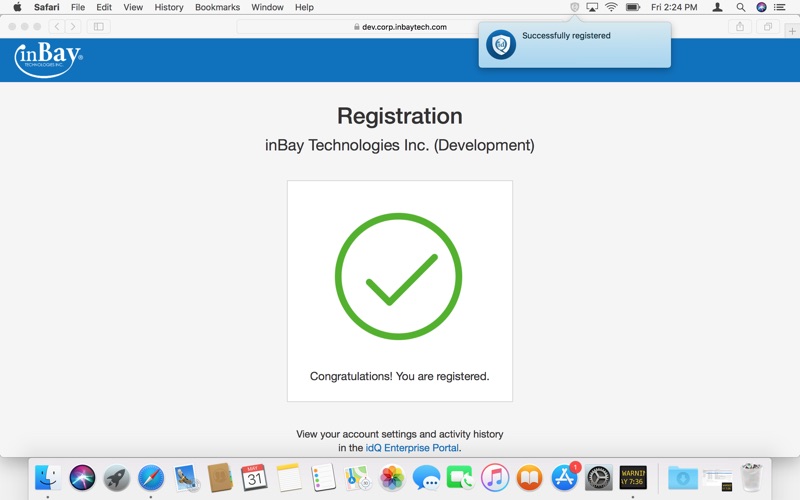Open the Bookmarks menu
800x500 pixels.
point(217,7)
